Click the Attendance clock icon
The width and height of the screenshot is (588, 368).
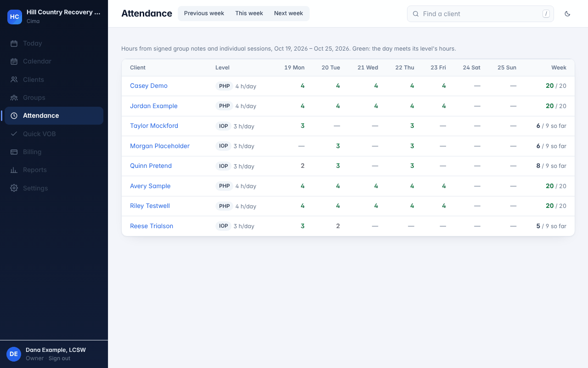click(14, 115)
